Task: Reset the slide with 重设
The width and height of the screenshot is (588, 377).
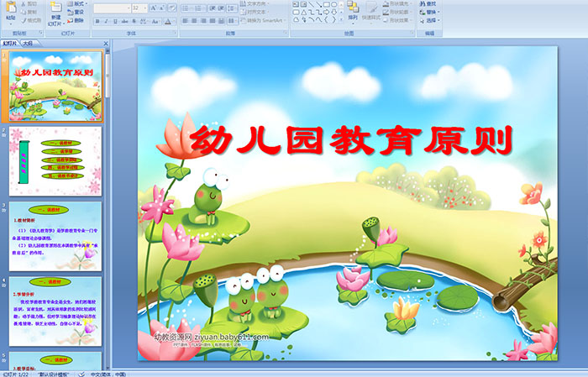Action: (x=75, y=12)
